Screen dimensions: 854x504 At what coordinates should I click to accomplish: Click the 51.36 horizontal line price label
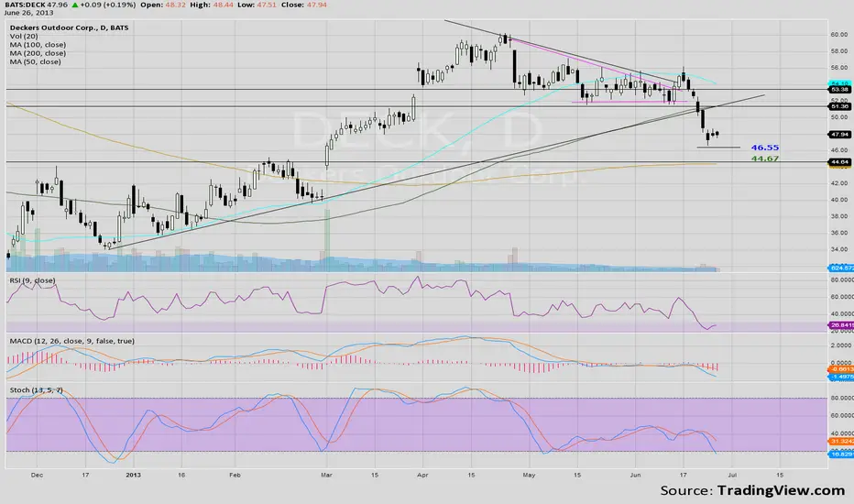point(839,107)
